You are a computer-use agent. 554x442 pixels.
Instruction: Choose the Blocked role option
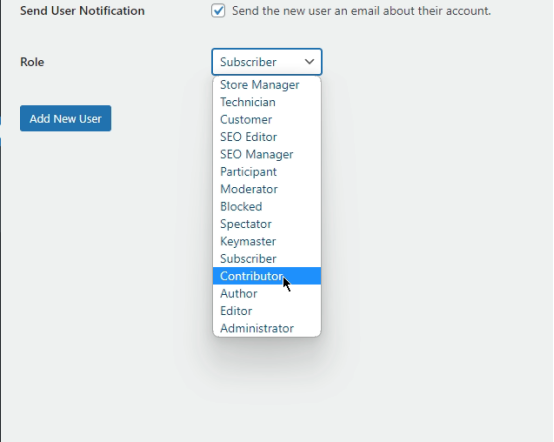(267, 206)
